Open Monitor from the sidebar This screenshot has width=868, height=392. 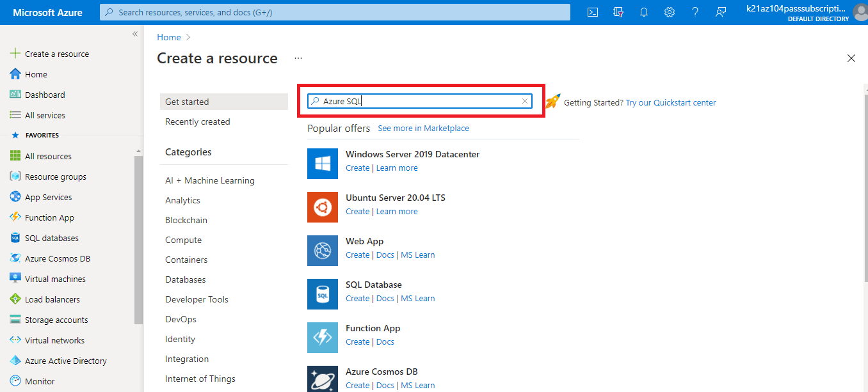[39, 380]
